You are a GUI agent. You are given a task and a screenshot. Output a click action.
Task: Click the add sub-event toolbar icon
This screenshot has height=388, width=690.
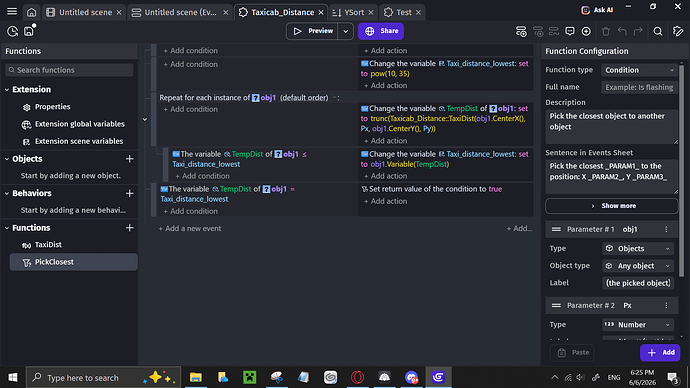pyautogui.click(x=538, y=31)
